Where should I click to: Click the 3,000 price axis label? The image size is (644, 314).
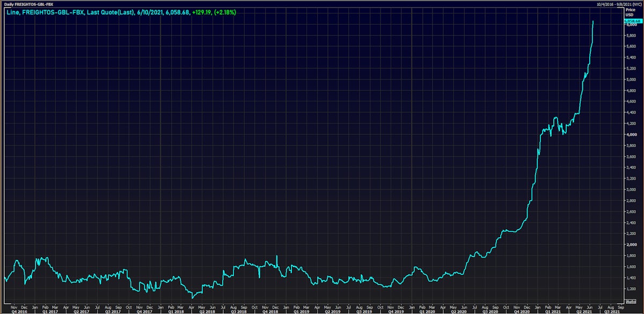click(x=631, y=189)
